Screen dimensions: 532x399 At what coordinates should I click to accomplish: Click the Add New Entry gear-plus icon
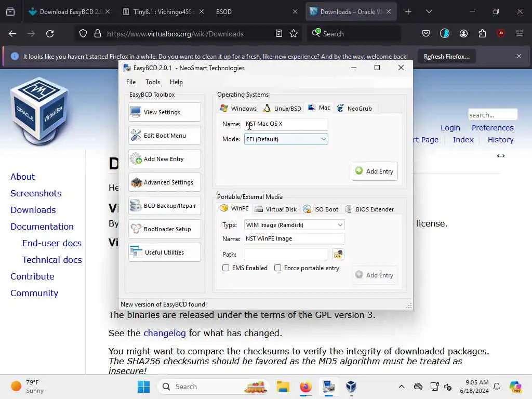(x=136, y=158)
